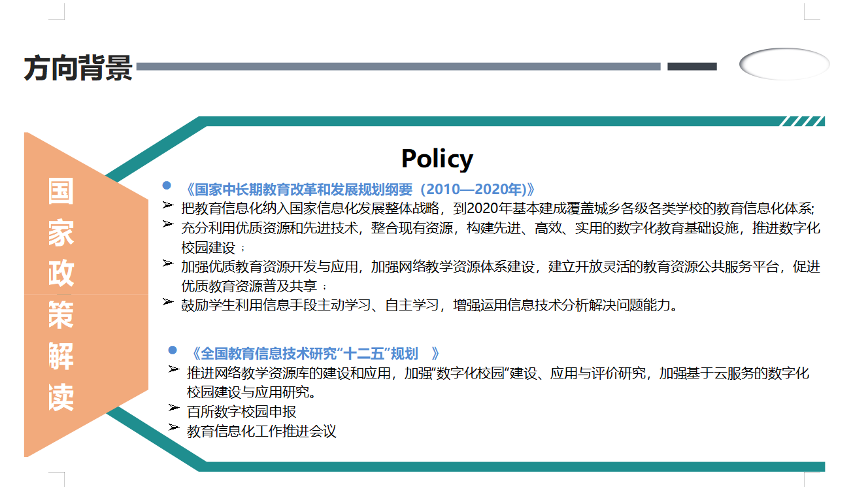Viewport: 868px width, 487px height.
Task: Select the short dark bar near the oval
Action: pyautogui.click(x=692, y=66)
